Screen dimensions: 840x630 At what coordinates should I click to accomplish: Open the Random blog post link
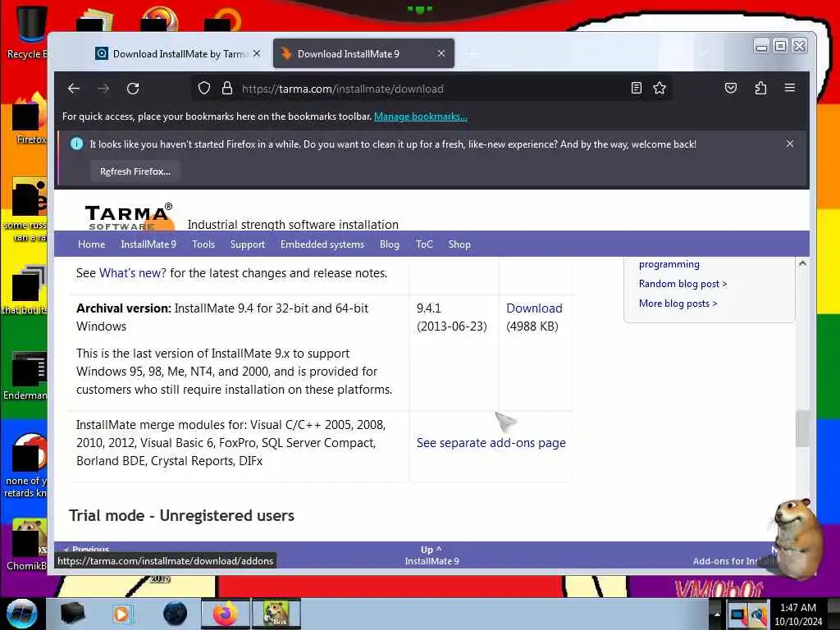(682, 283)
